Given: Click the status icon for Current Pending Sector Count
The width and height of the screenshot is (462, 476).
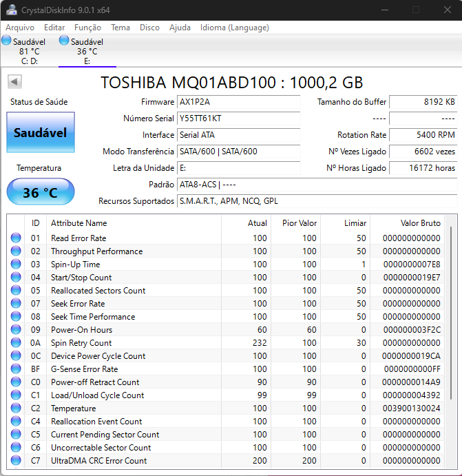Looking at the screenshot, I should (16, 434).
